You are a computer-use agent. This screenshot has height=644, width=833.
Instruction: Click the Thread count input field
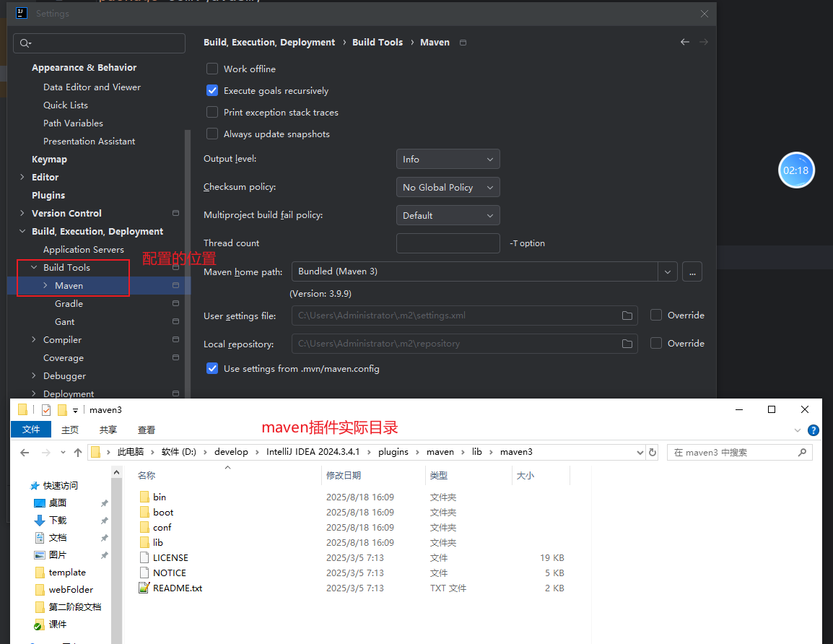[448, 243]
